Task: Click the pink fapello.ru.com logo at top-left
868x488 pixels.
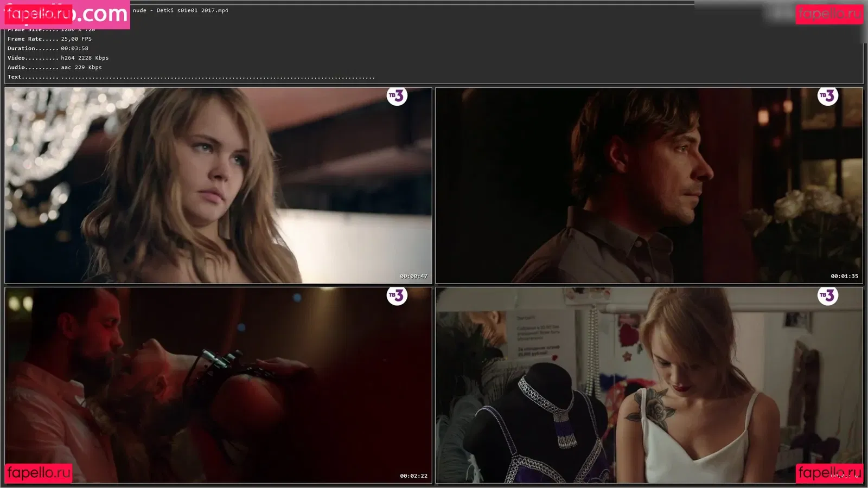Action: (65, 15)
